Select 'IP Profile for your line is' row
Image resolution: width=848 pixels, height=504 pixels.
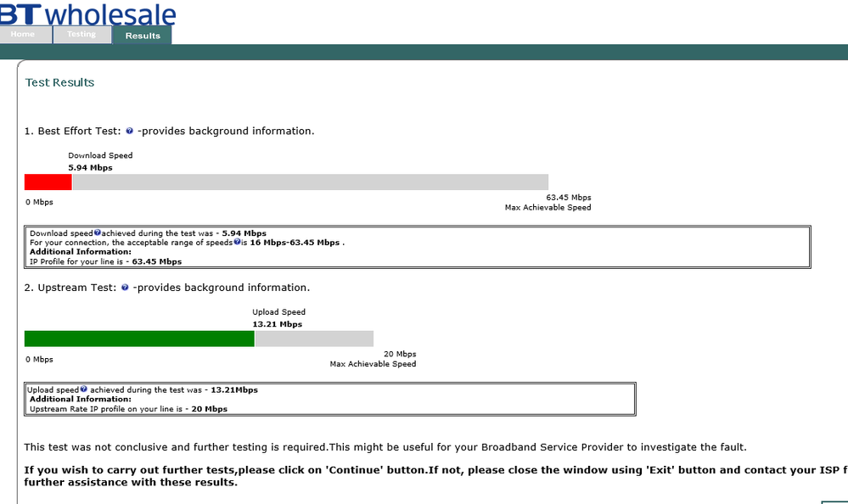(105, 261)
